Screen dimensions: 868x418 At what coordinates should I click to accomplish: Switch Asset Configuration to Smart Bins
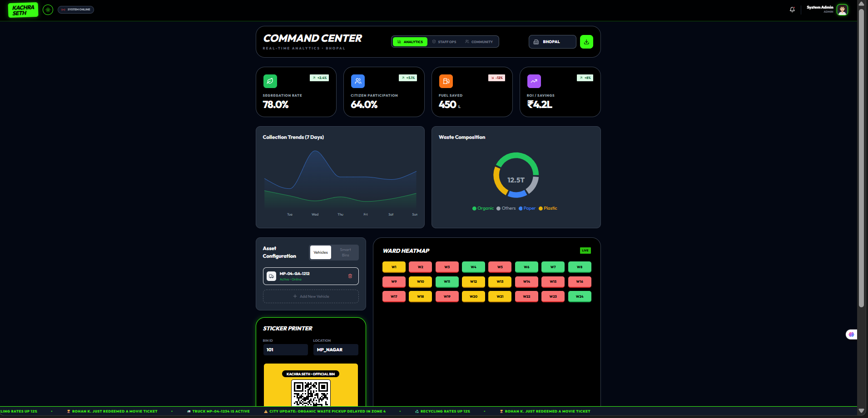[345, 252]
